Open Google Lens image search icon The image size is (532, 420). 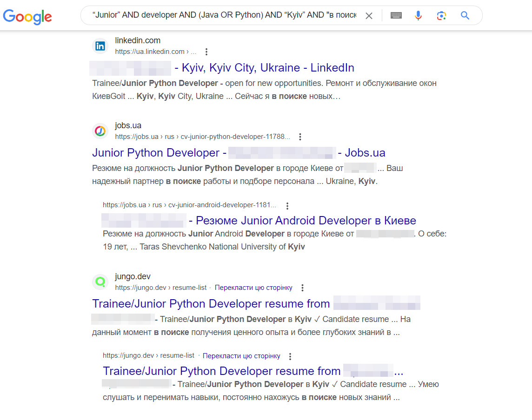441,15
